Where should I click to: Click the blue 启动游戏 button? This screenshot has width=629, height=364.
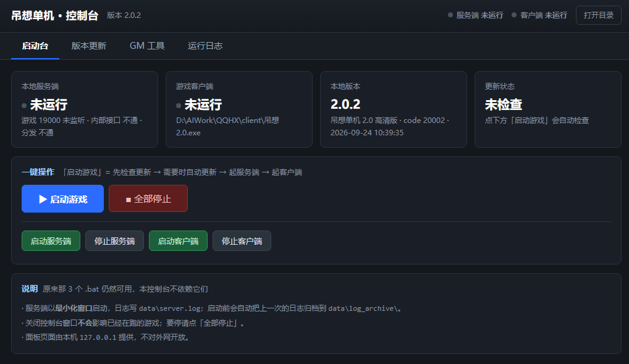point(62,198)
